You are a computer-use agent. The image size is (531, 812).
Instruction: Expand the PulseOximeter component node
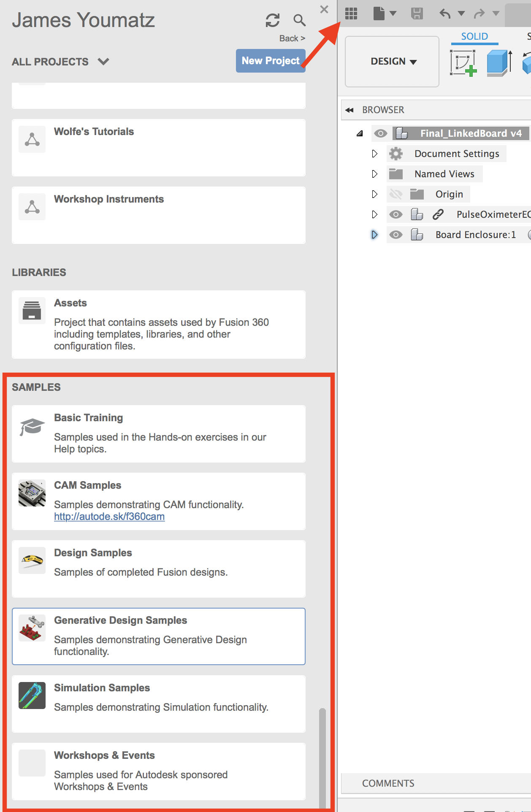[374, 214]
